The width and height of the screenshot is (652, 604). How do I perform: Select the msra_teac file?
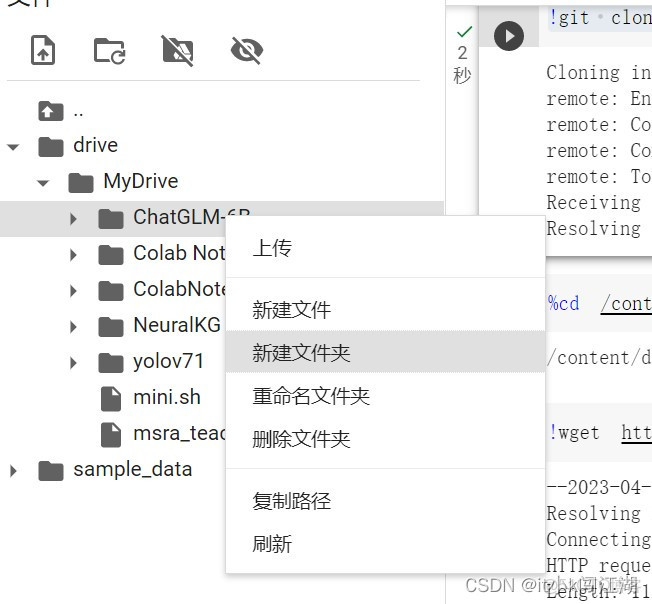tap(179, 433)
